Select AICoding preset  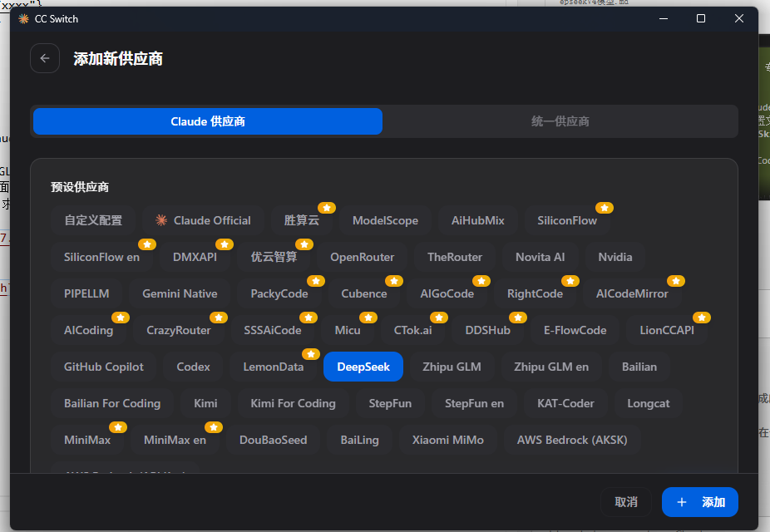[88, 330]
